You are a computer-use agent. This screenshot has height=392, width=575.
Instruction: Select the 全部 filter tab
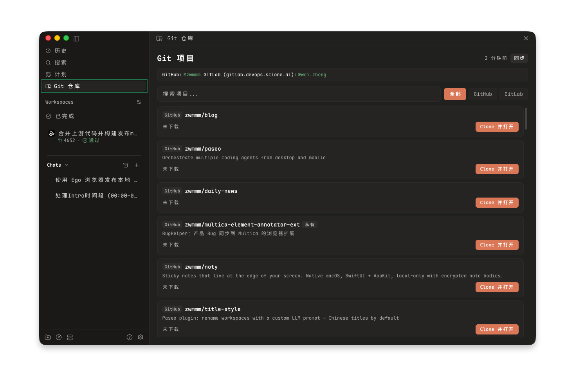point(455,94)
